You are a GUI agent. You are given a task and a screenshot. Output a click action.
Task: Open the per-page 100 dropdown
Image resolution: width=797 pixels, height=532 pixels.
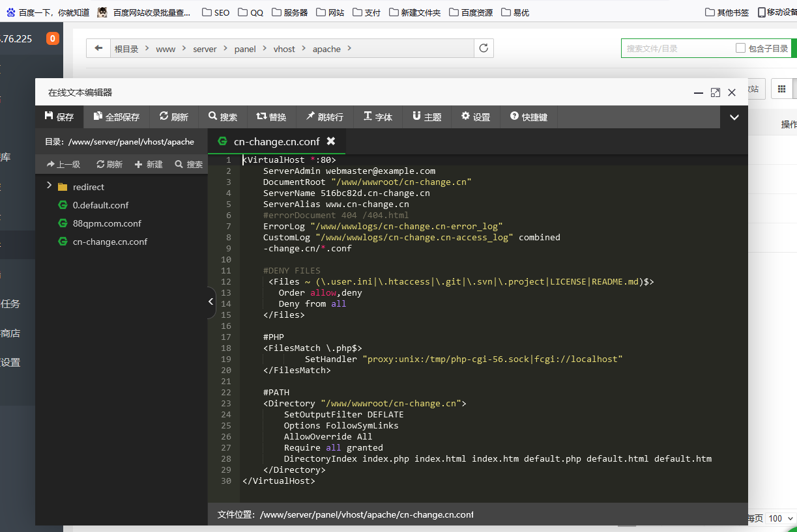781,518
